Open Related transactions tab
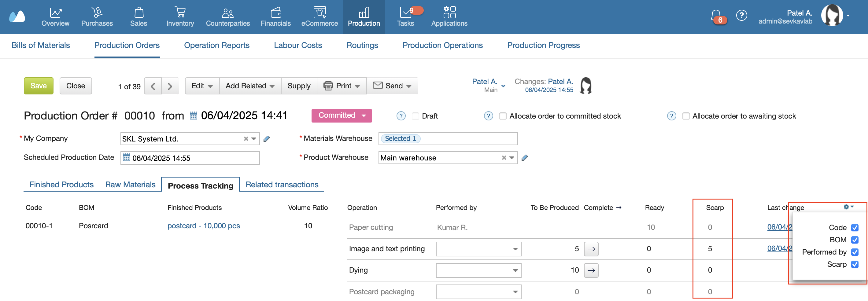Viewport: 868px width, 301px height. 282,185
